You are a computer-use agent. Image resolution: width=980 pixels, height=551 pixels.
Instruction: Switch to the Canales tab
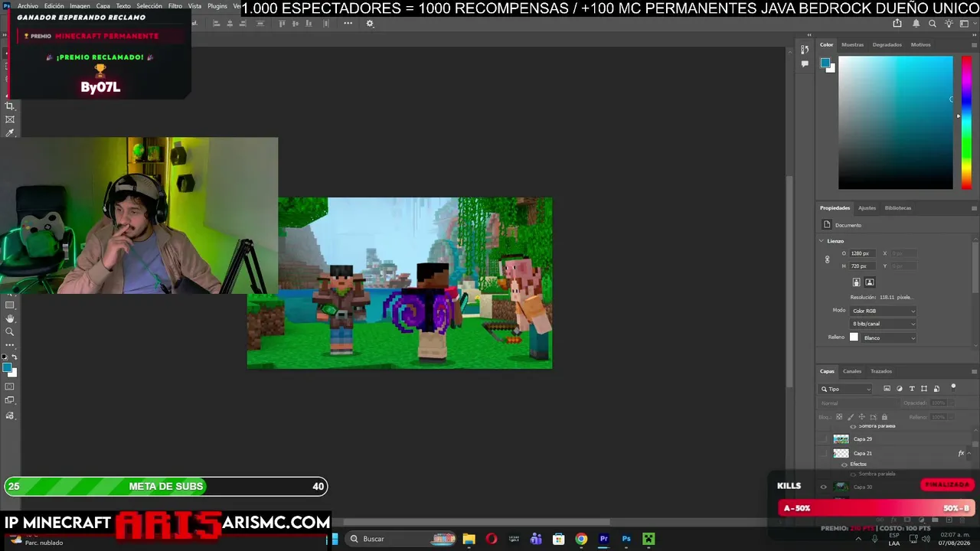tap(852, 372)
